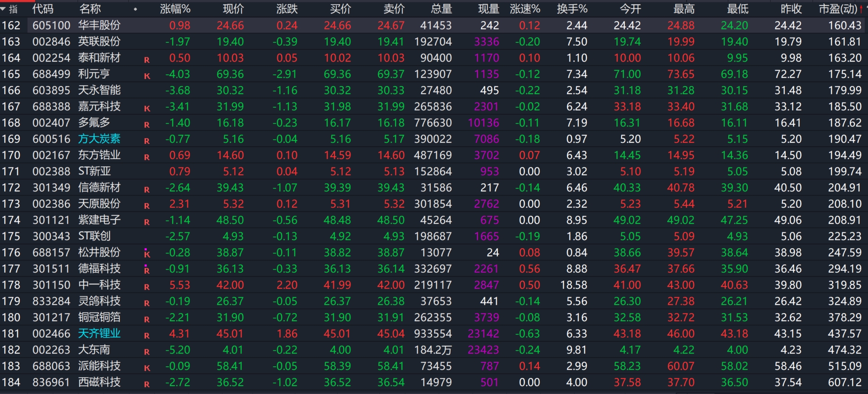
Task: Click stock code 603895
Action: pyautogui.click(x=51, y=90)
